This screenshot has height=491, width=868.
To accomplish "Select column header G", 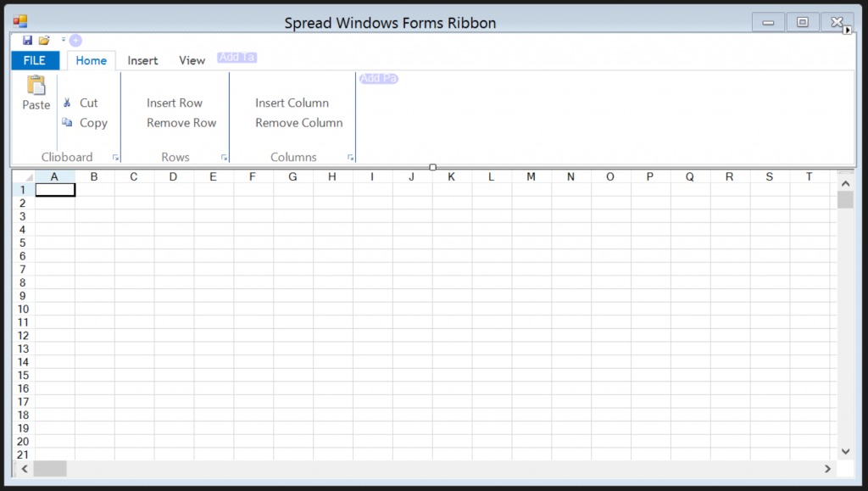I will click(292, 176).
